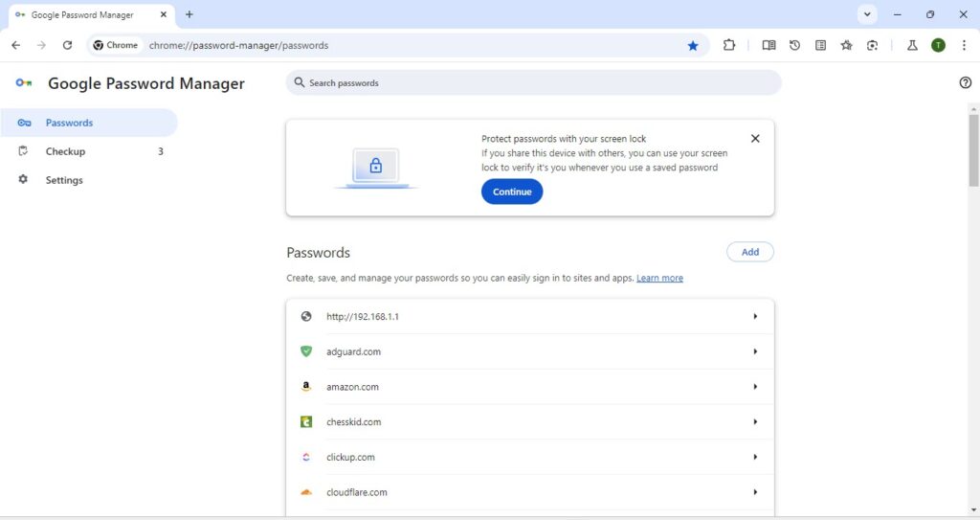Expand the chesskid.com entry arrow

point(755,421)
